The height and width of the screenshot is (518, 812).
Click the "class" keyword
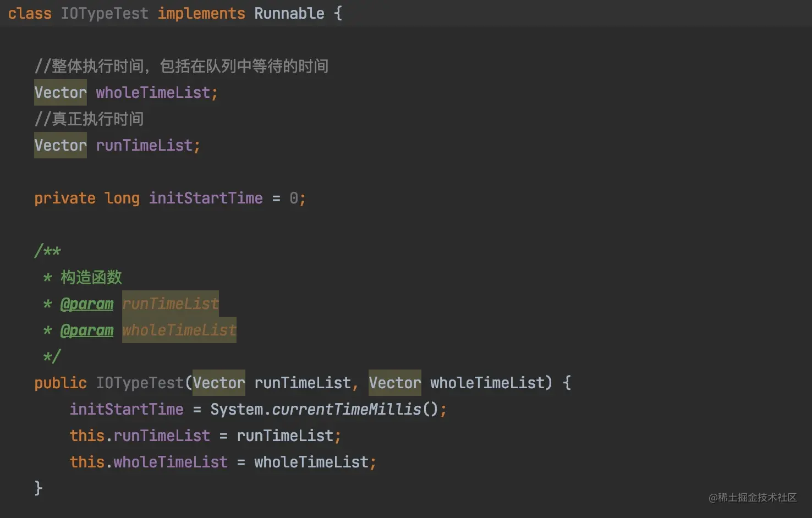click(30, 13)
